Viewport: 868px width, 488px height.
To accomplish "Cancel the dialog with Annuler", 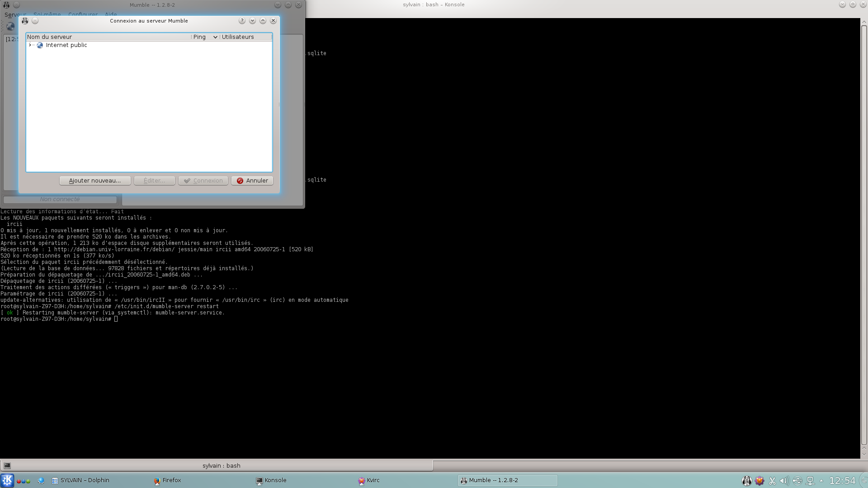I will 252,181.
